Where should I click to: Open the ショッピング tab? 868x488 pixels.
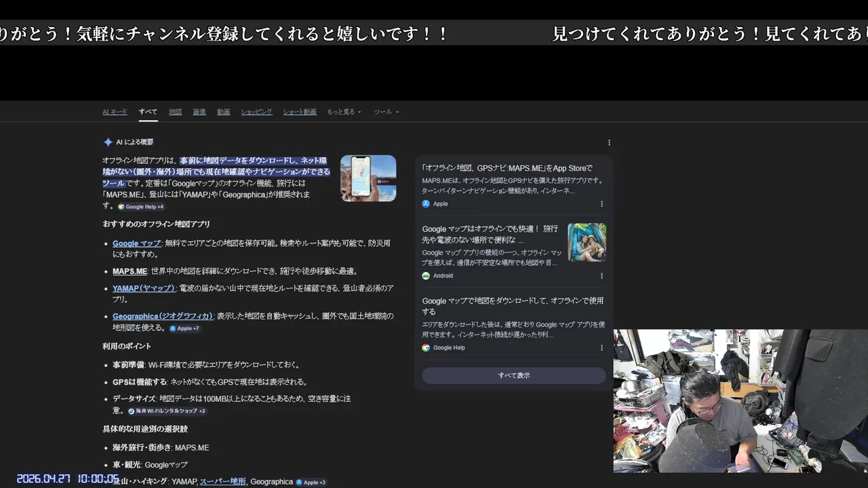[256, 112]
